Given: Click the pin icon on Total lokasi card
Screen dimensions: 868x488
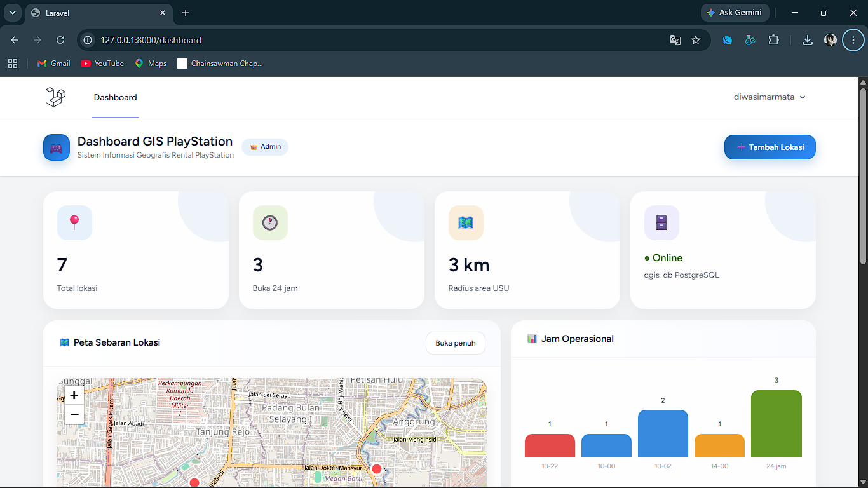Looking at the screenshot, I should [x=74, y=222].
